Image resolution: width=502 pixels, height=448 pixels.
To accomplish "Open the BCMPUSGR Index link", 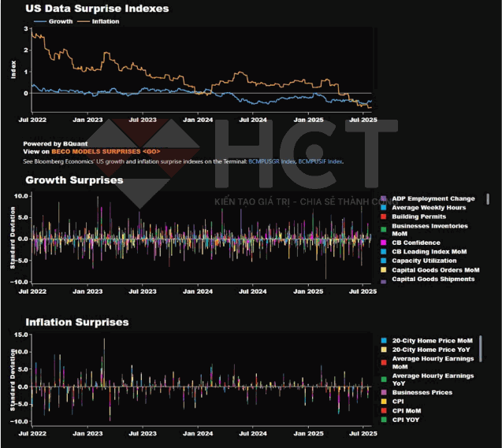I will point(272,161).
